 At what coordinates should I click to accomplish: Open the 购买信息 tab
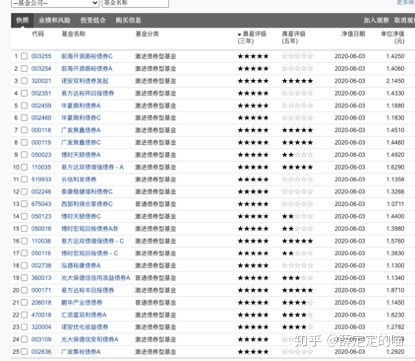coord(128,20)
